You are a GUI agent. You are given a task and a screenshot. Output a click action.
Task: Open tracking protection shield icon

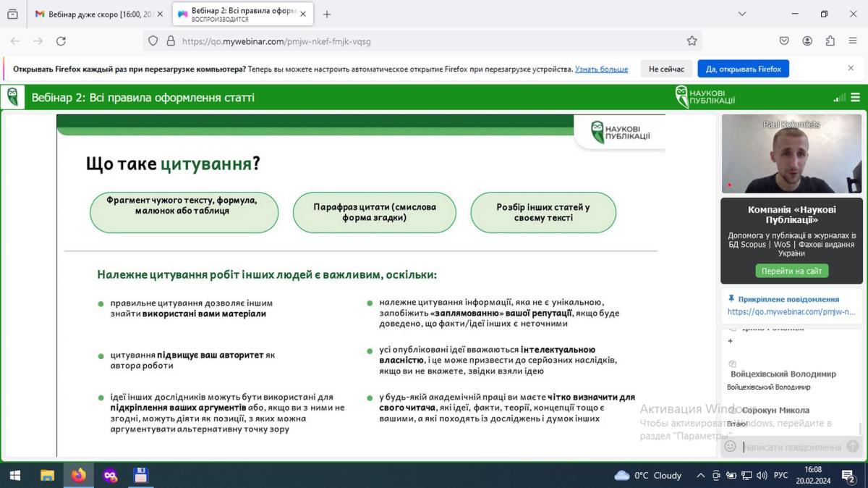153,41
